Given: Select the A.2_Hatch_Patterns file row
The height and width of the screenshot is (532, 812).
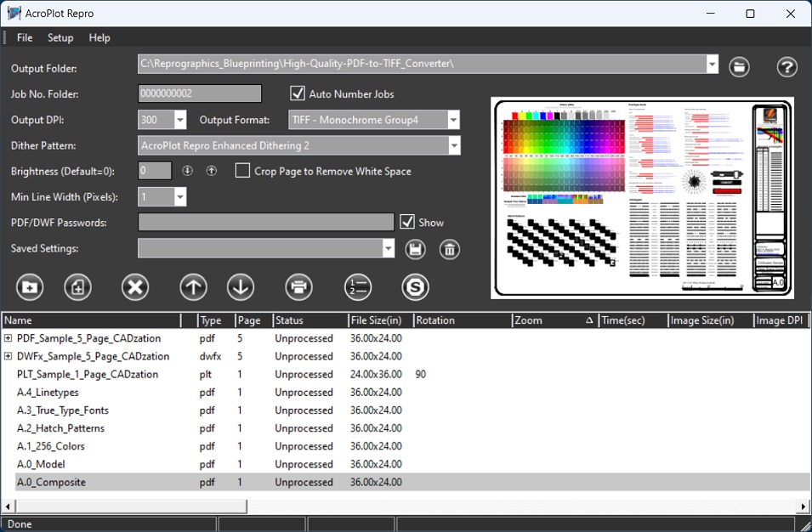Looking at the screenshot, I should point(406,428).
